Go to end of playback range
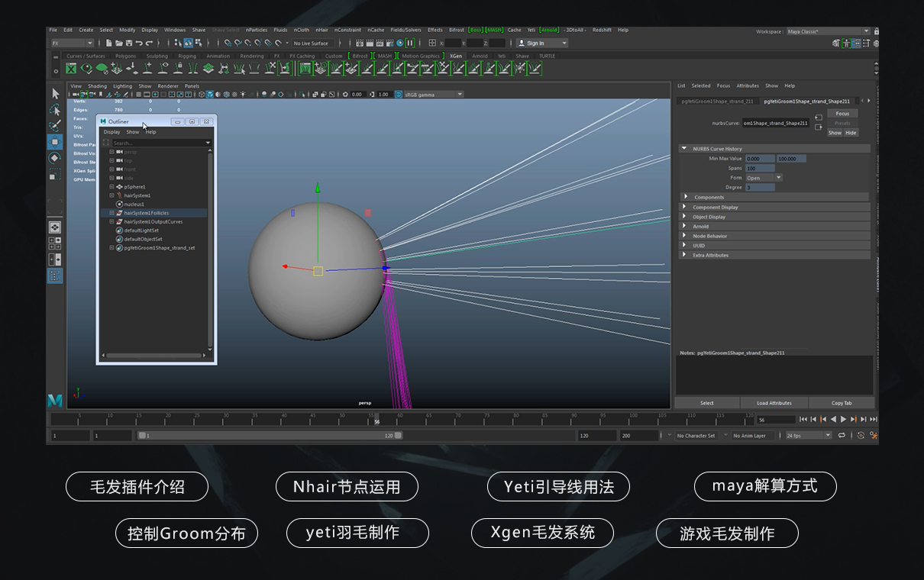Viewport: 924px width, 580px height. (874, 419)
